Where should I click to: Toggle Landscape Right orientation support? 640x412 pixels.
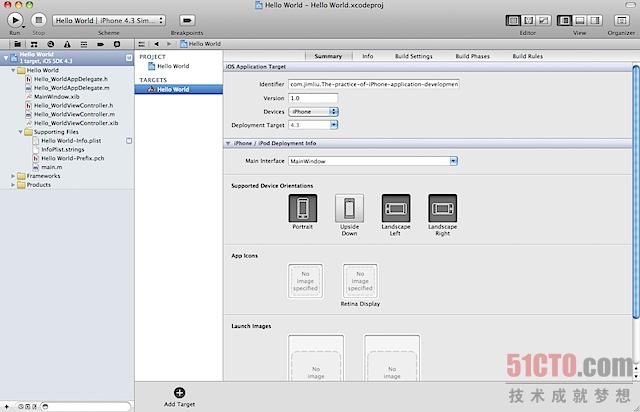point(442,208)
